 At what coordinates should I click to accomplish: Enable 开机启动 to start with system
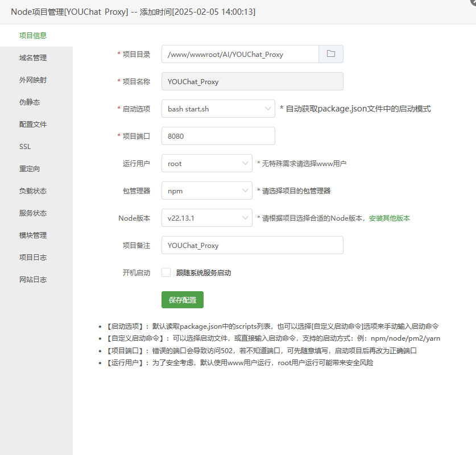(165, 272)
